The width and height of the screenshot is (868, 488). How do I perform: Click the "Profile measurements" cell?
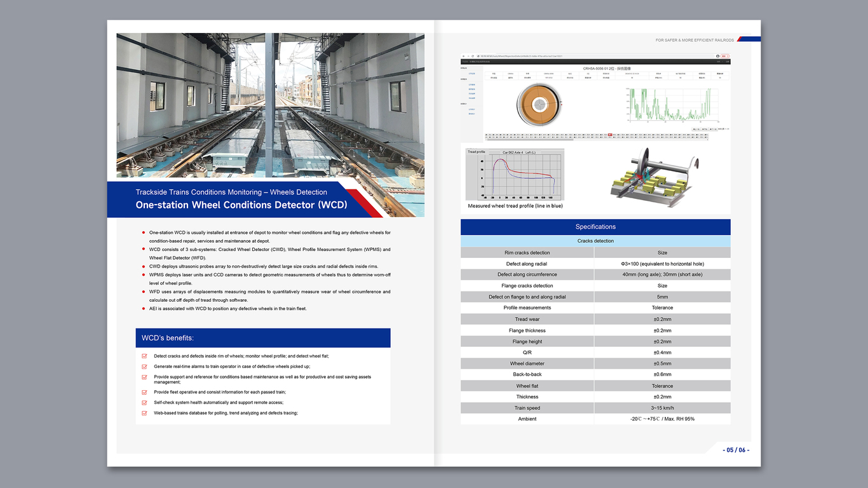point(527,308)
